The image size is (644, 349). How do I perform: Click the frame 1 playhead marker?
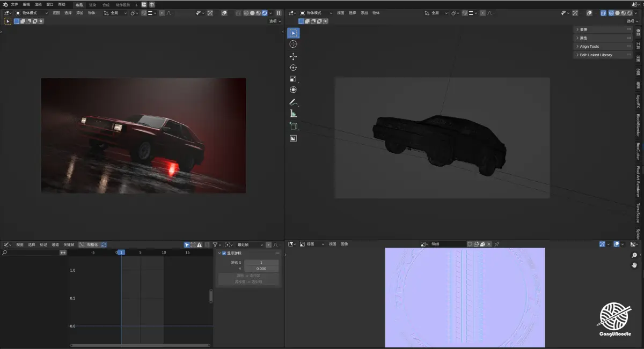tap(121, 252)
